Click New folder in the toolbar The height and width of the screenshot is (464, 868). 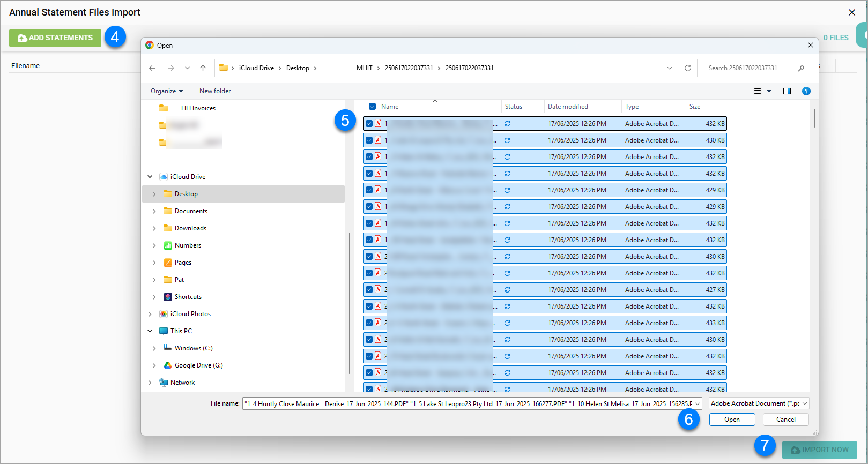point(215,91)
